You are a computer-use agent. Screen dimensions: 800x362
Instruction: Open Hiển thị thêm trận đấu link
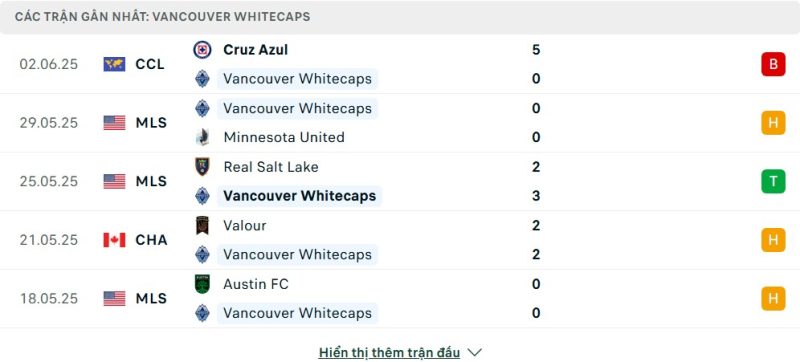(389, 352)
